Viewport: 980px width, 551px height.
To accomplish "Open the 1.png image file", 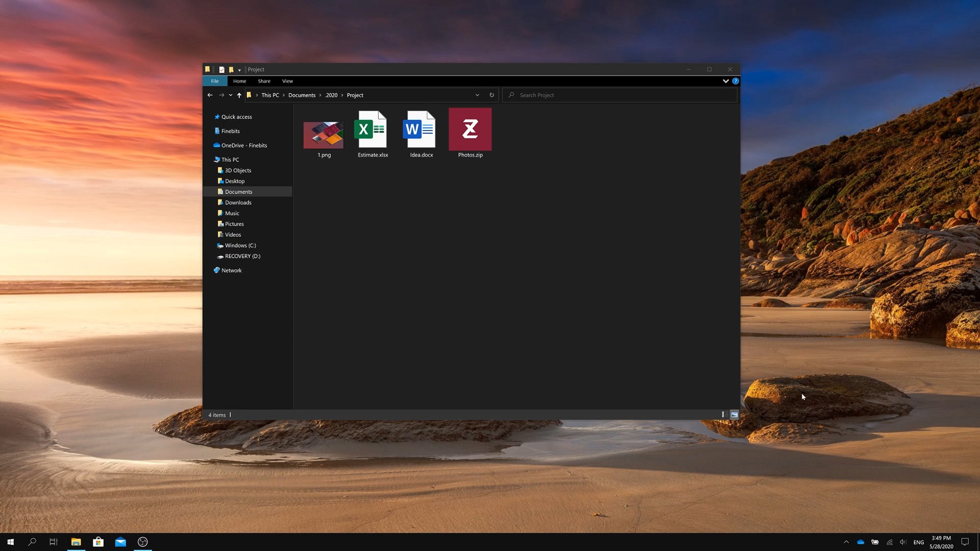I will pos(323,135).
